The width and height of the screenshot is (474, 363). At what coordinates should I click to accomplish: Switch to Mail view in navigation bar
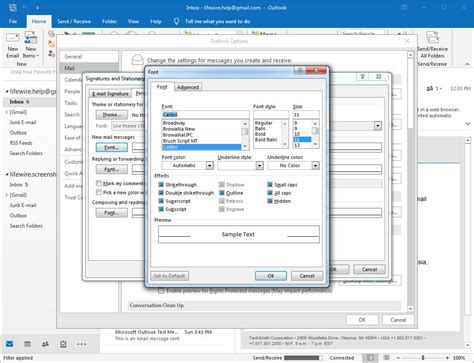click(x=9, y=344)
